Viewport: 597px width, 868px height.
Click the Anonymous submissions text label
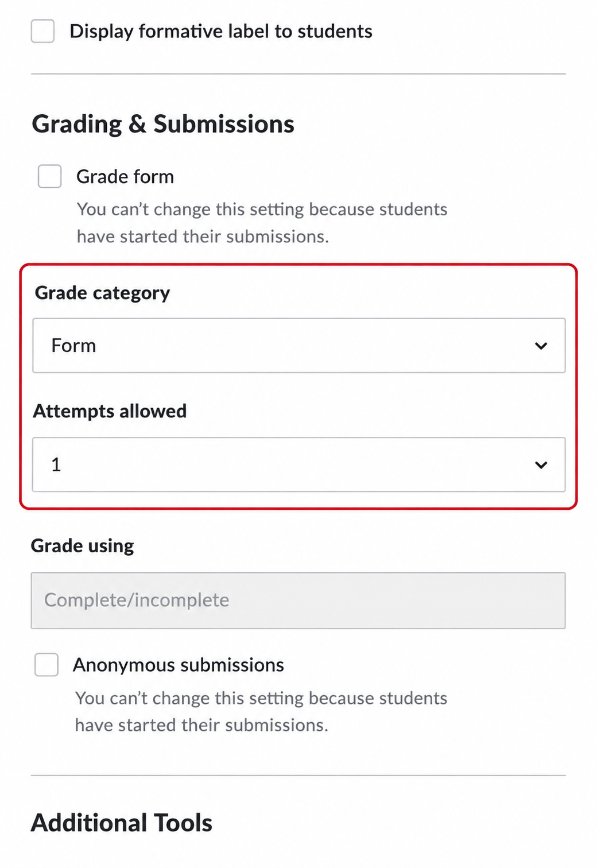pyautogui.click(x=179, y=665)
